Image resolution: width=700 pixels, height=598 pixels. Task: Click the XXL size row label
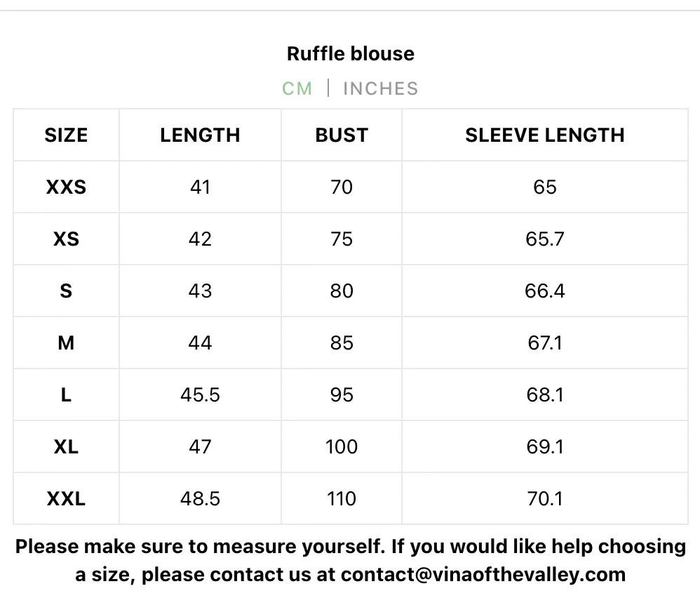tap(66, 498)
